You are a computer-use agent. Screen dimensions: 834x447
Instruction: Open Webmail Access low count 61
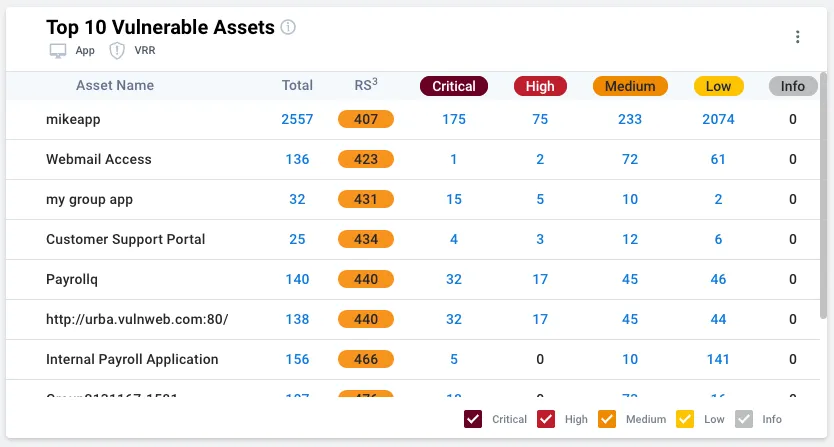[719, 159]
